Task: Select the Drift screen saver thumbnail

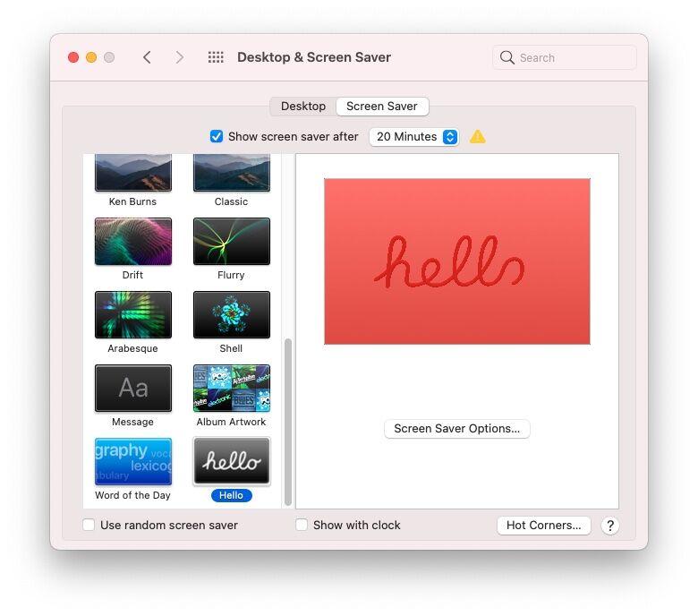Action: [x=132, y=242]
